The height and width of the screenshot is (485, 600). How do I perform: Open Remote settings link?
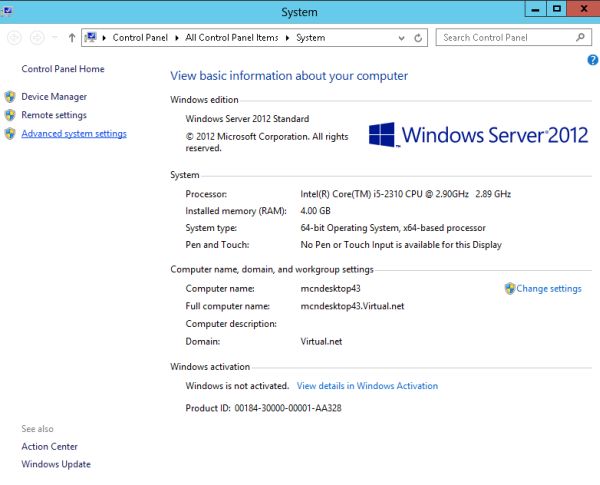pos(54,115)
